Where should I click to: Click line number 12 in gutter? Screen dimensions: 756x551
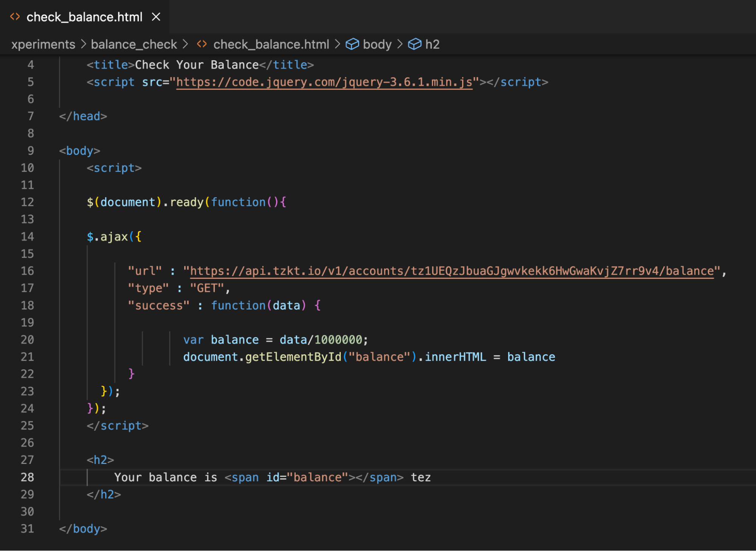click(x=27, y=202)
